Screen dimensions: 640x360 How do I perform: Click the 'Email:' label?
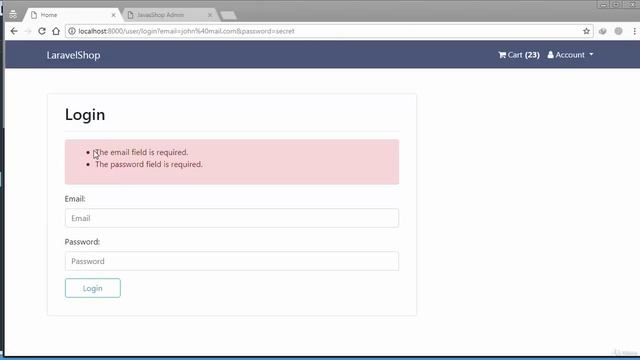[x=75, y=199]
